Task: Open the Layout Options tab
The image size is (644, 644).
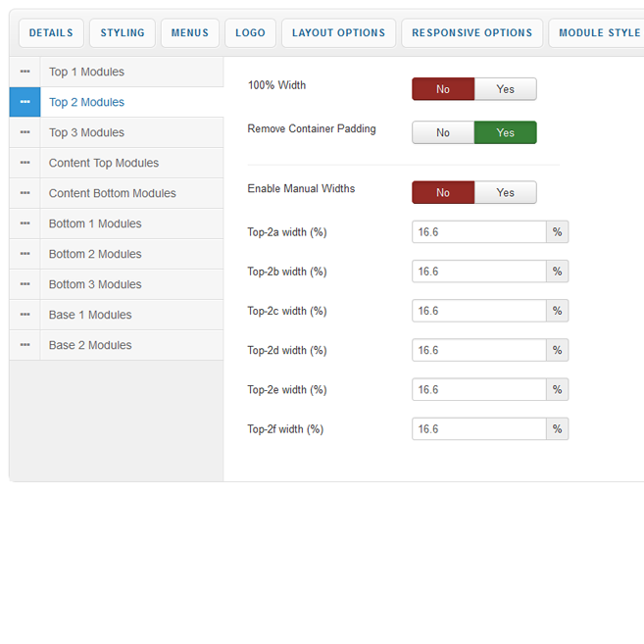Action: pyautogui.click(x=338, y=33)
